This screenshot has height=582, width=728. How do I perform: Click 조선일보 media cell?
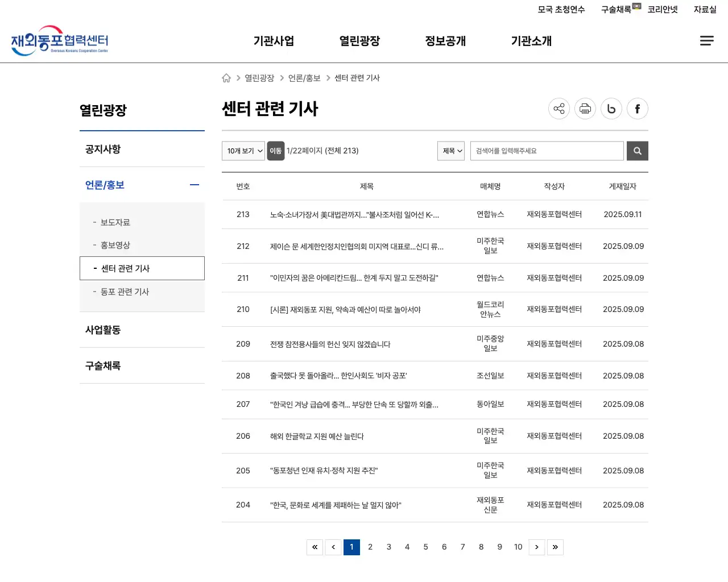[x=490, y=376]
